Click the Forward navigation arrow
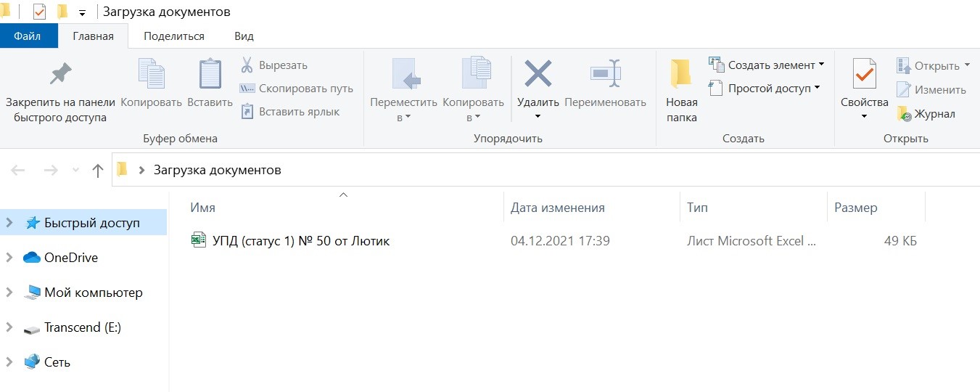The image size is (980, 392). coord(51,170)
